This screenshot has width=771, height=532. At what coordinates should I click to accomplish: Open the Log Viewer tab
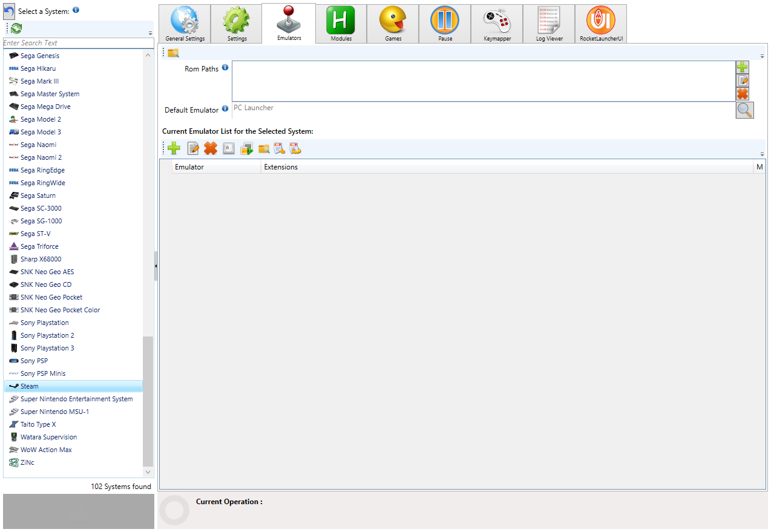[549, 24]
